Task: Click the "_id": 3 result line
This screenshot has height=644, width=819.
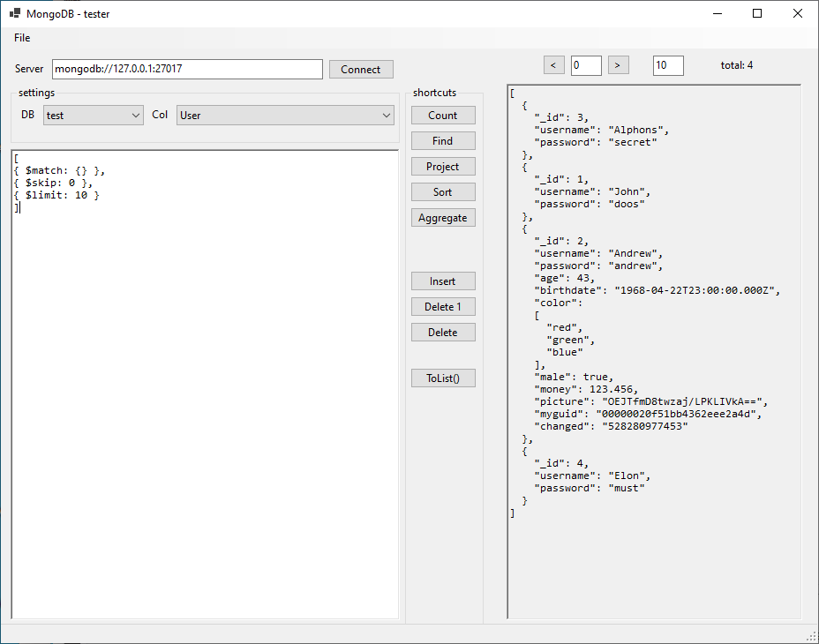Action: (x=561, y=117)
